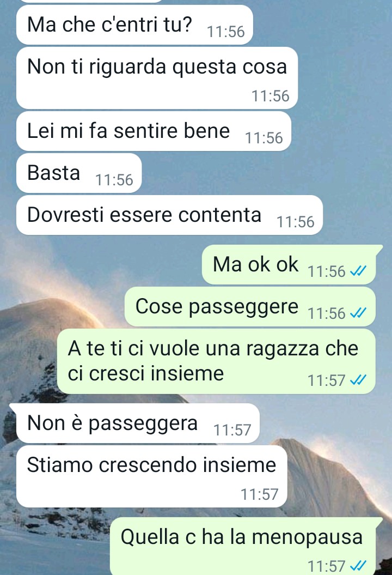Tap the 11:57 timestamp on 'Stiamo crescendo insieme'

(259, 494)
